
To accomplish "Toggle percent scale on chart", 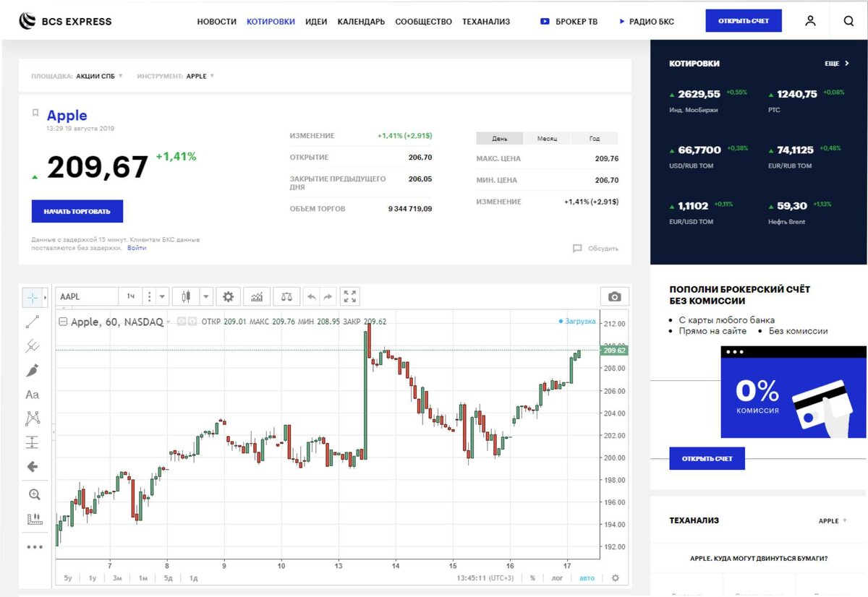I will pyautogui.click(x=532, y=577).
